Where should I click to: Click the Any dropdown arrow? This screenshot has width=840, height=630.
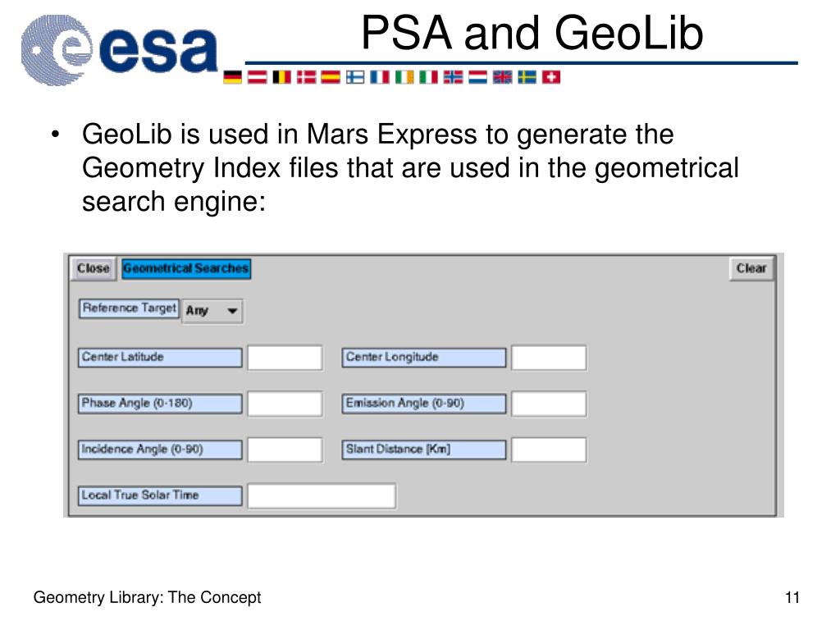[232, 311]
